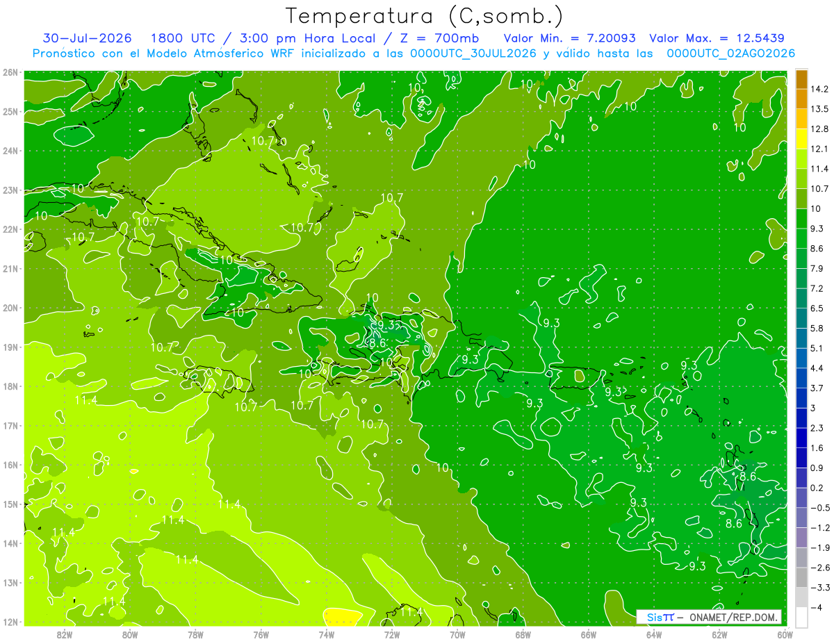
Task: Click the '64W' longitude axis label
Action: tap(654, 635)
